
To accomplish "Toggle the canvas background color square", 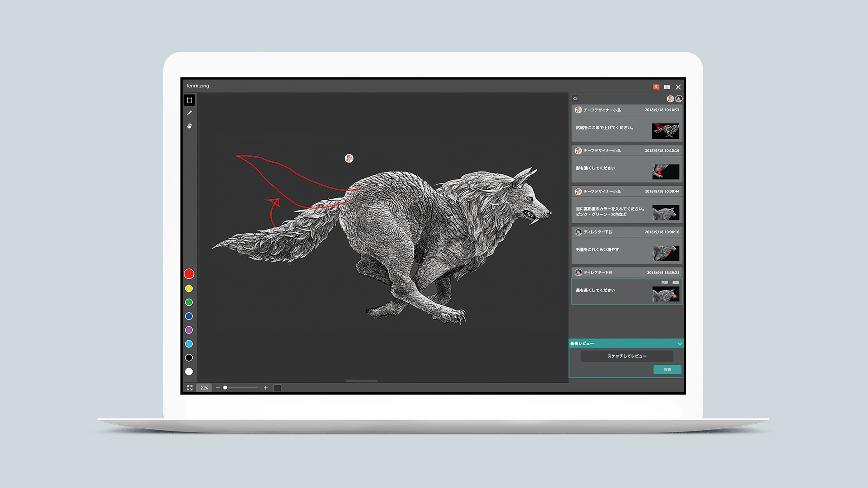I will 278,388.
